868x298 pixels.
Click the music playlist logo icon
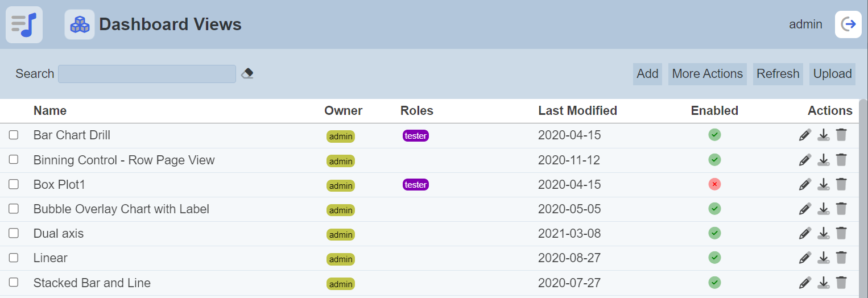(24, 24)
